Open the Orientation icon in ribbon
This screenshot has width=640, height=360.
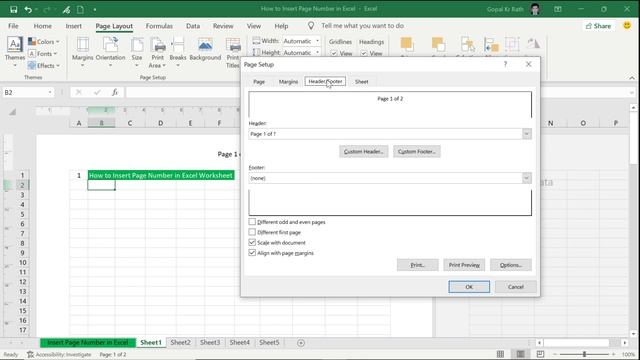coord(110,45)
